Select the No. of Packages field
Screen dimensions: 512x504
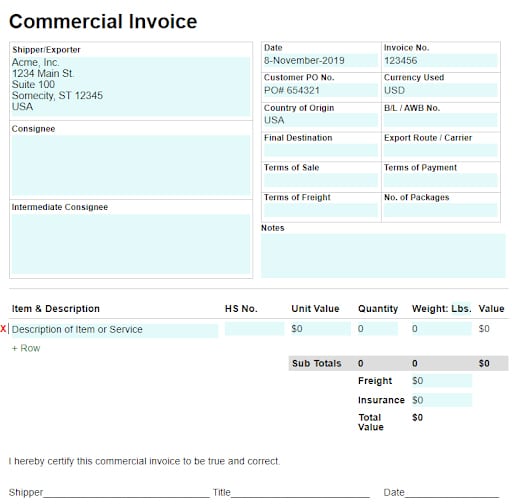click(x=440, y=210)
